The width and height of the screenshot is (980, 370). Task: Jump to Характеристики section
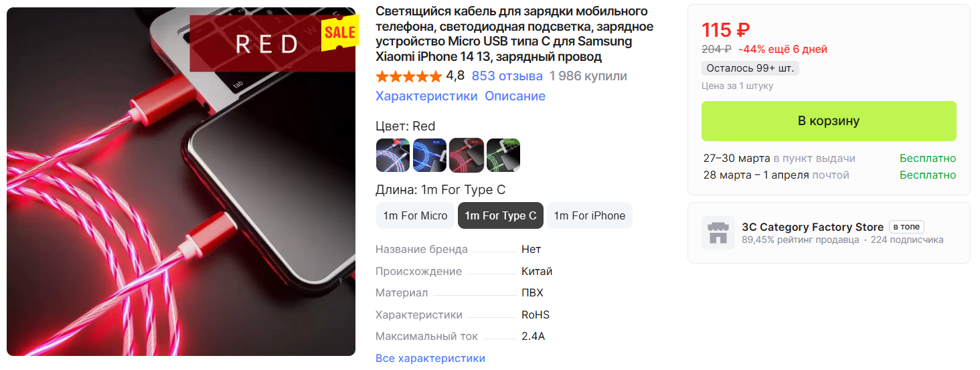tap(426, 96)
